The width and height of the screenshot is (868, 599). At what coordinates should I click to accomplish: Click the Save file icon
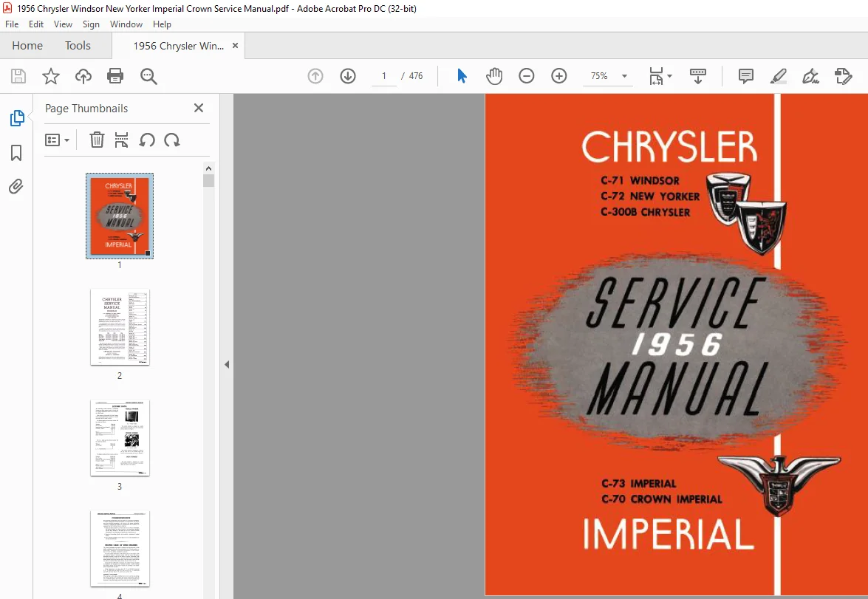(x=18, y=76)
